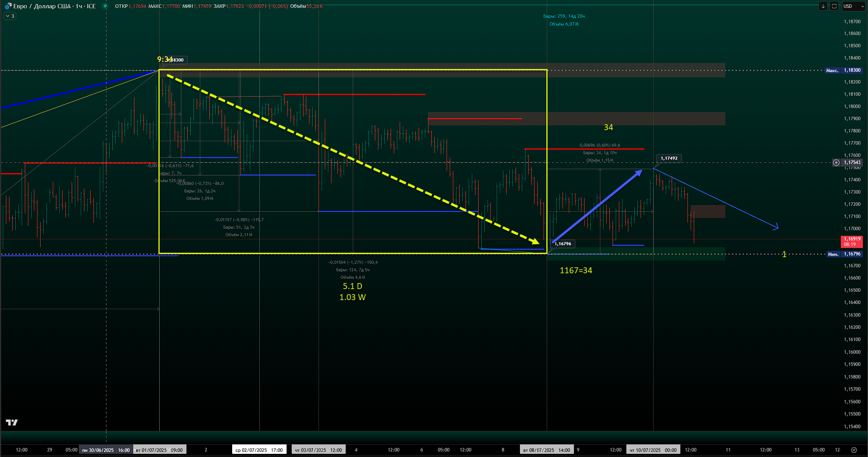This screenshot has width=868, height=457.
Task: Select the yellow 34 text label
Action: coord(608,127)
